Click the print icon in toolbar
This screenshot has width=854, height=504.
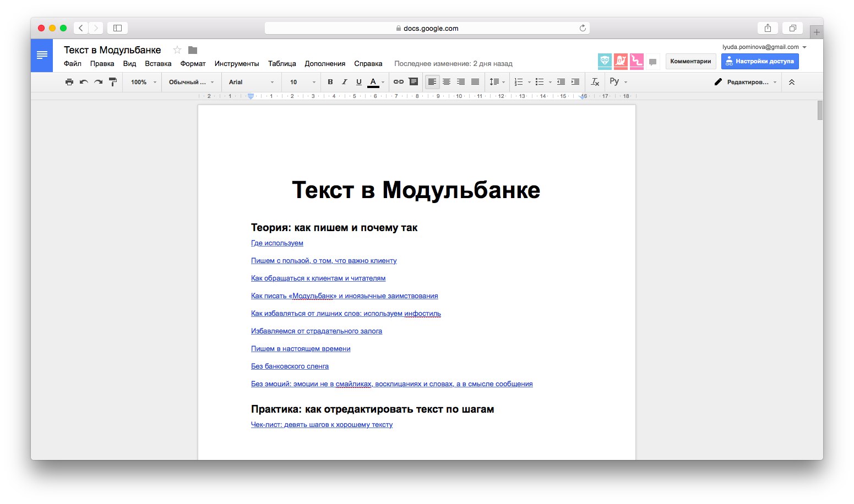click(69, 82)
